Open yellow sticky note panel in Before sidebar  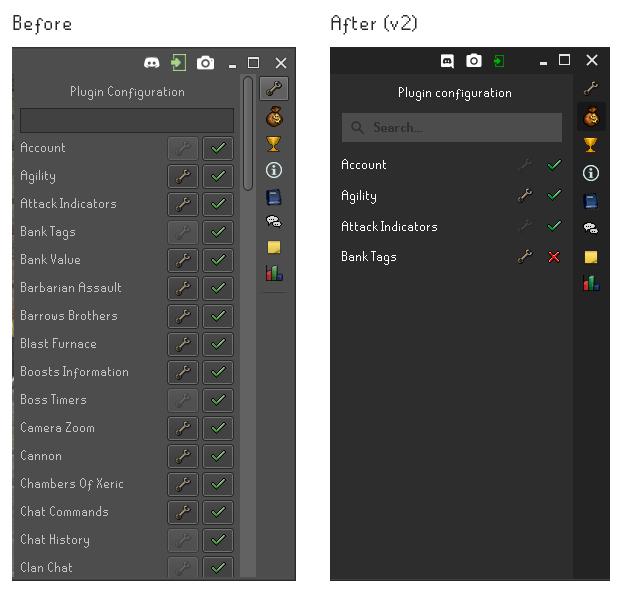click(x=274, y=247)
